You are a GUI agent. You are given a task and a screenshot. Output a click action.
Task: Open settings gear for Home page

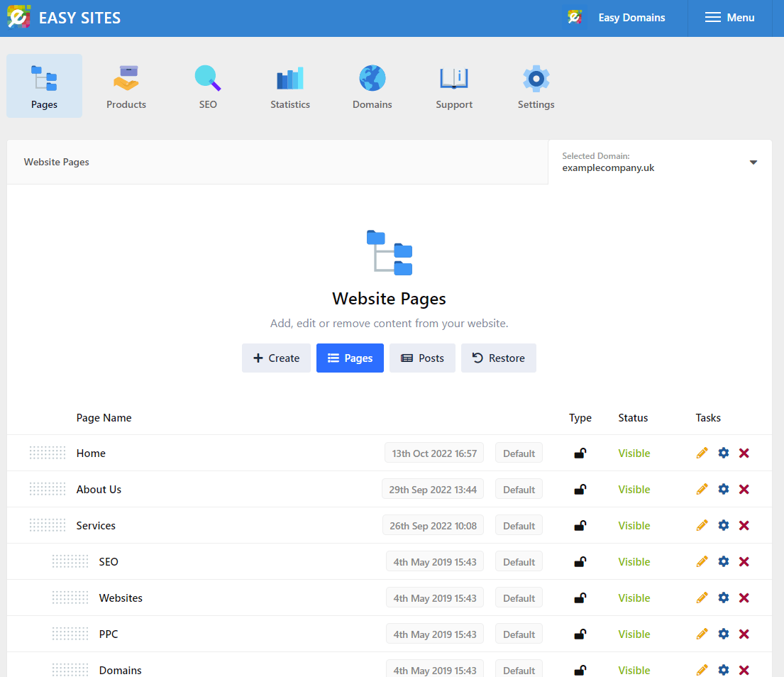coord(724,453)
